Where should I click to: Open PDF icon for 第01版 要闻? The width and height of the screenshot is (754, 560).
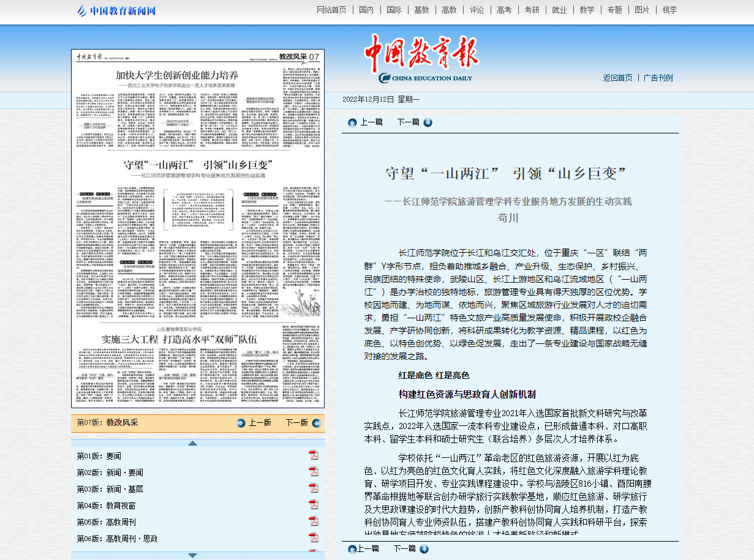[313, 455]
